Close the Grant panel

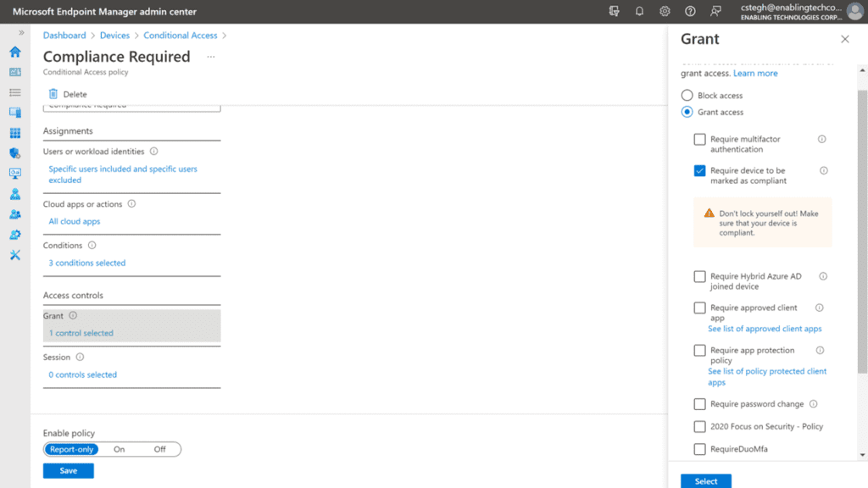[x=845, y=39]
